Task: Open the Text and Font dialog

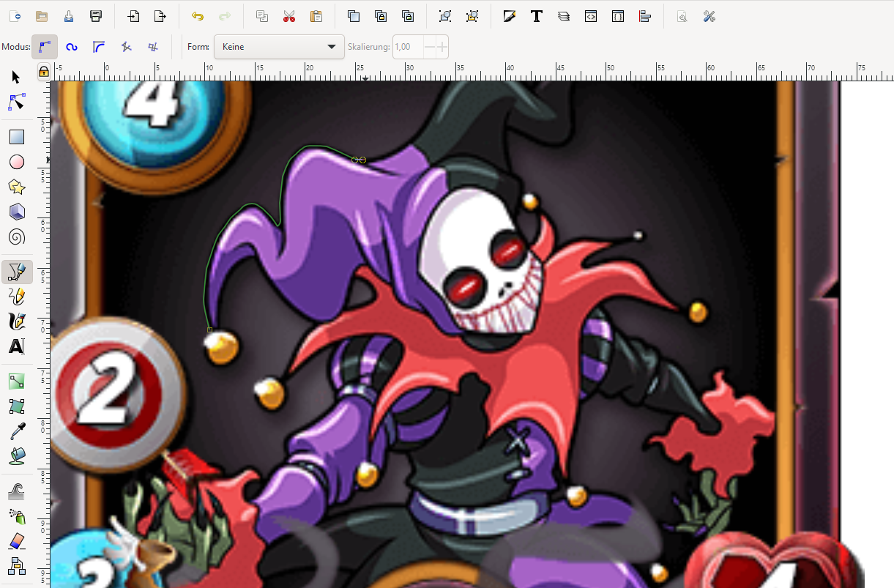Action: [x=537, y=16]
